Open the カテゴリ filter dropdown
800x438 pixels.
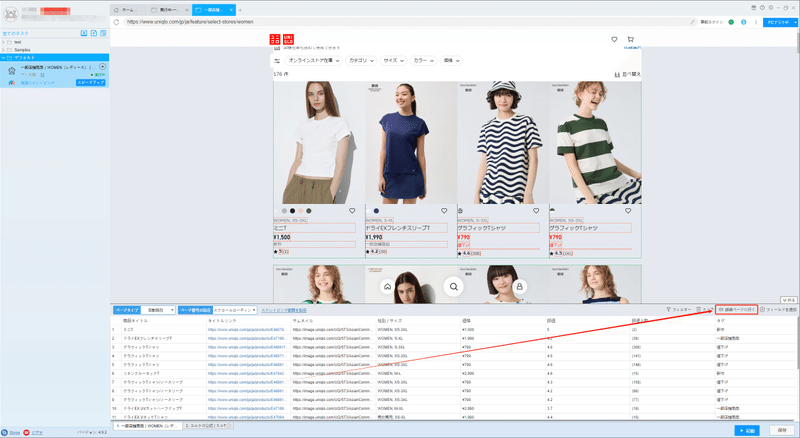361,60
